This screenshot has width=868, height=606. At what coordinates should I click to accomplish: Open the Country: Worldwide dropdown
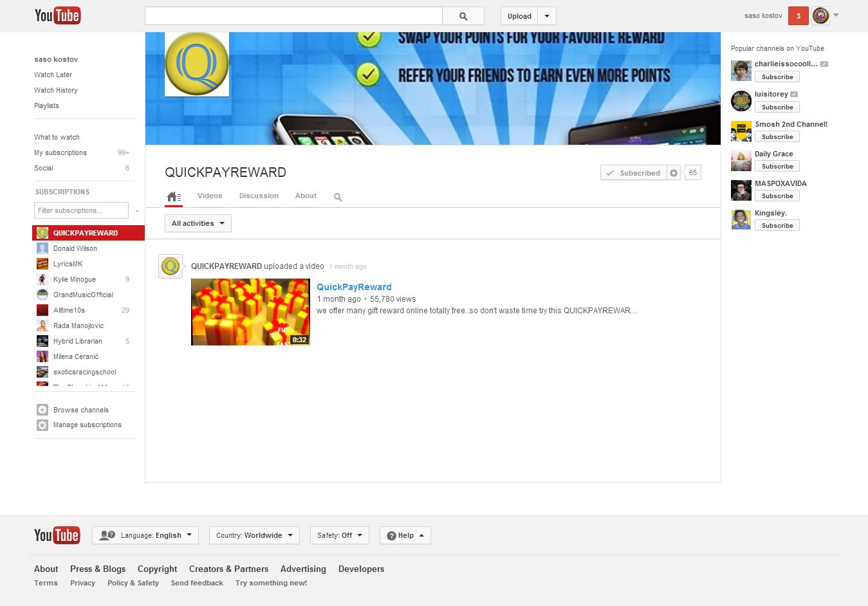pos(254,535)
